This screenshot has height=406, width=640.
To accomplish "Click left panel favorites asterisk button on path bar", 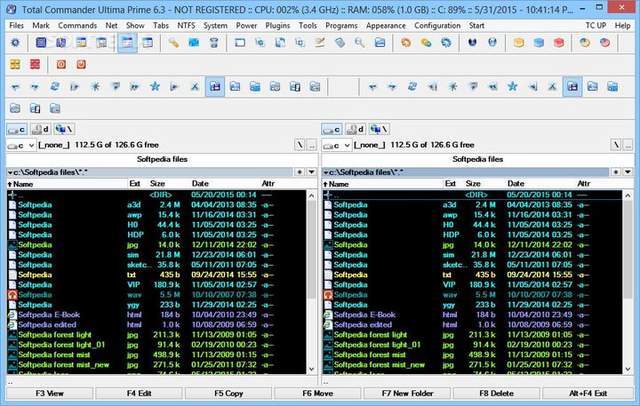I will (x=300, y=172).
